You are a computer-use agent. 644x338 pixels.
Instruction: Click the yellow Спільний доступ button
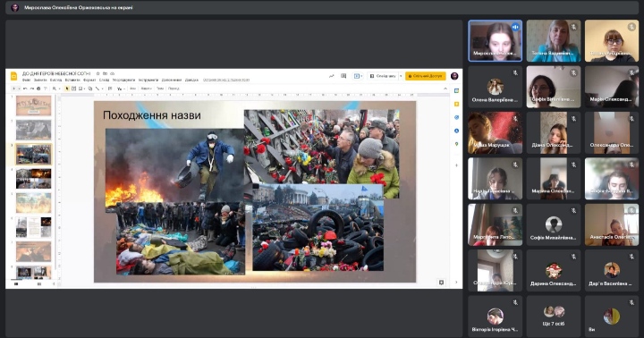(x=425, y=76)
